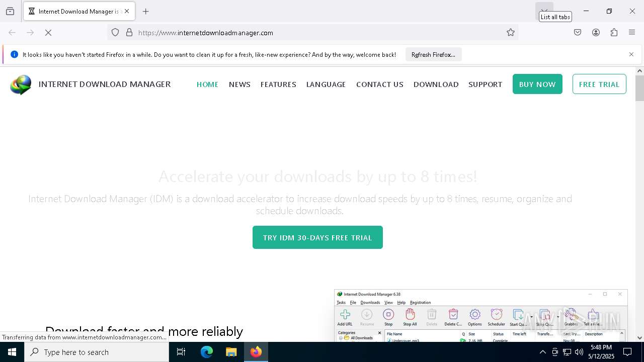Open the network status tray icon
The height and width of the screenshot is (362, 644).
pyautogui.click(x=567, y=352)
